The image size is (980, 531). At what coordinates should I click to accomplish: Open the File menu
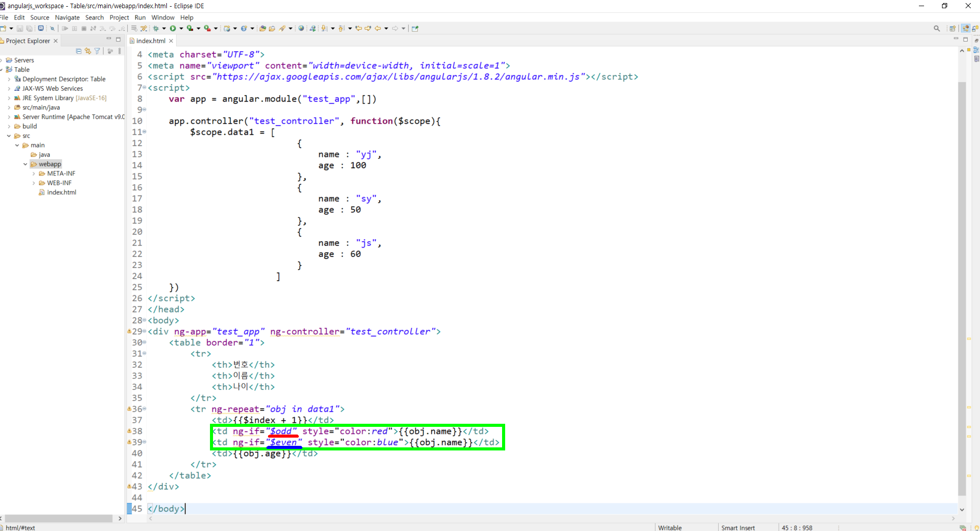point(4,17)
